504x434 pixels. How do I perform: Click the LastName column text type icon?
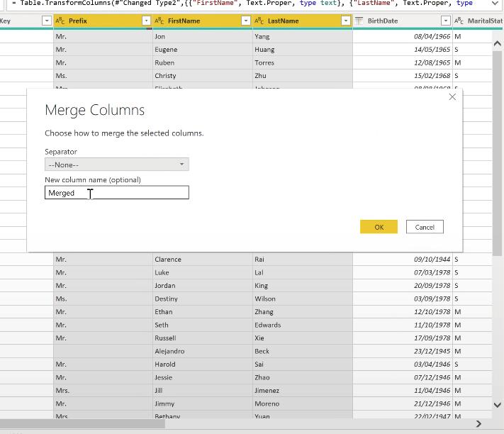click(x=259, y=21)
